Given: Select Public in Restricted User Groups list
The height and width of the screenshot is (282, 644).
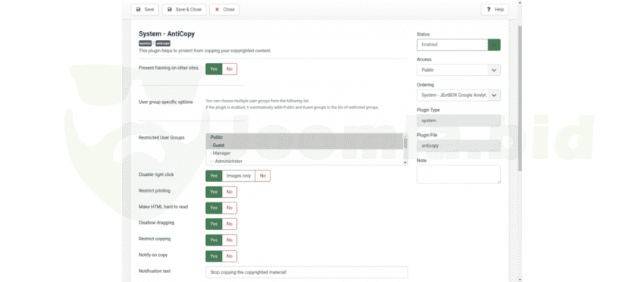Looking at the screenshot, I should pyautogui.click(x=305, y=137).
